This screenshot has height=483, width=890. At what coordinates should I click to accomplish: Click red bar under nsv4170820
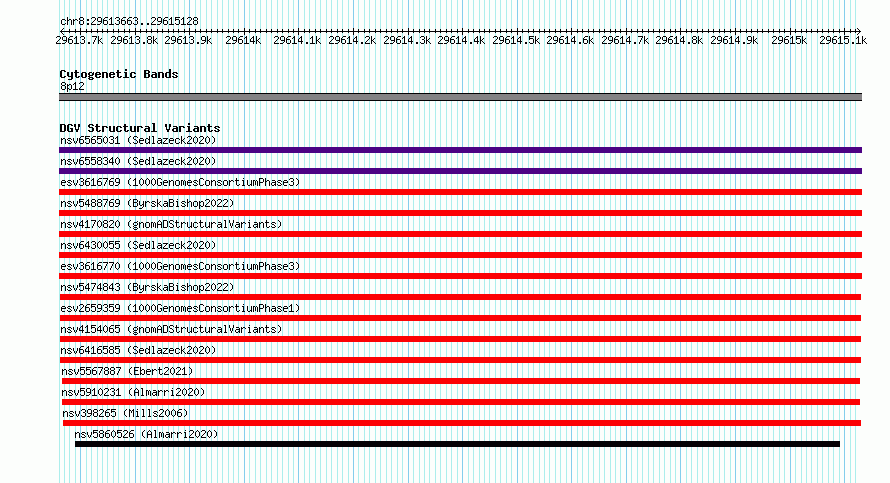coord(460,234)
